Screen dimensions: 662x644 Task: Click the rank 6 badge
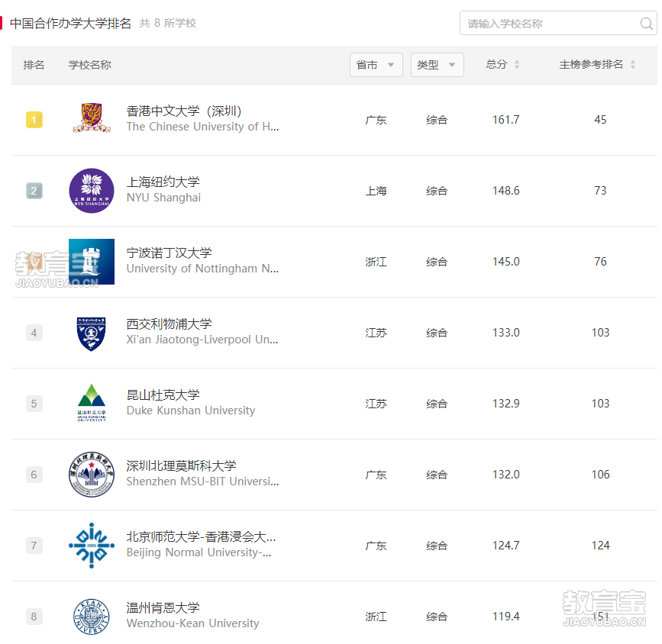[34, 475]
